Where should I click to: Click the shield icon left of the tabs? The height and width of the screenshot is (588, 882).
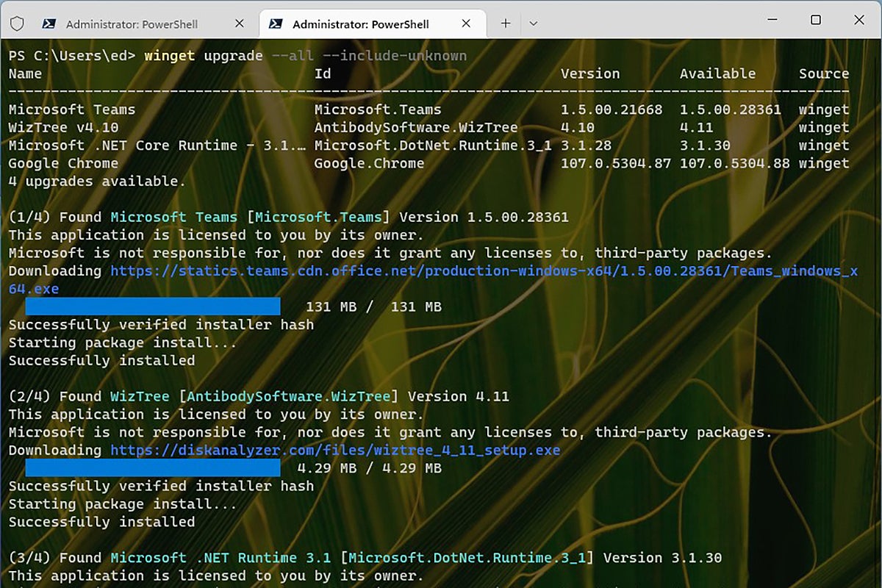(17, 24)
